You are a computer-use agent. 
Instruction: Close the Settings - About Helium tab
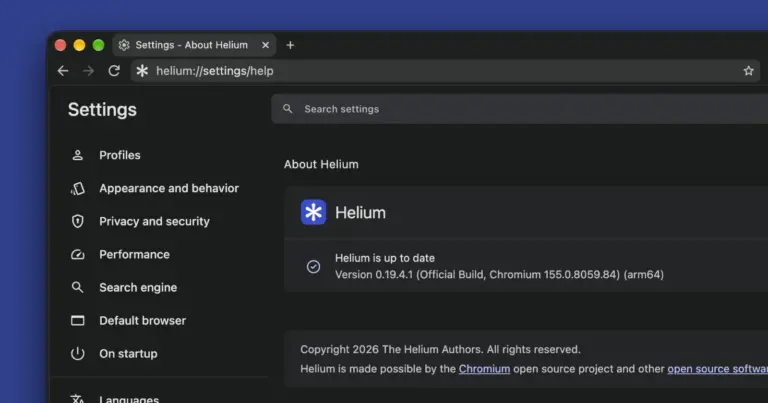coord(265,45)
